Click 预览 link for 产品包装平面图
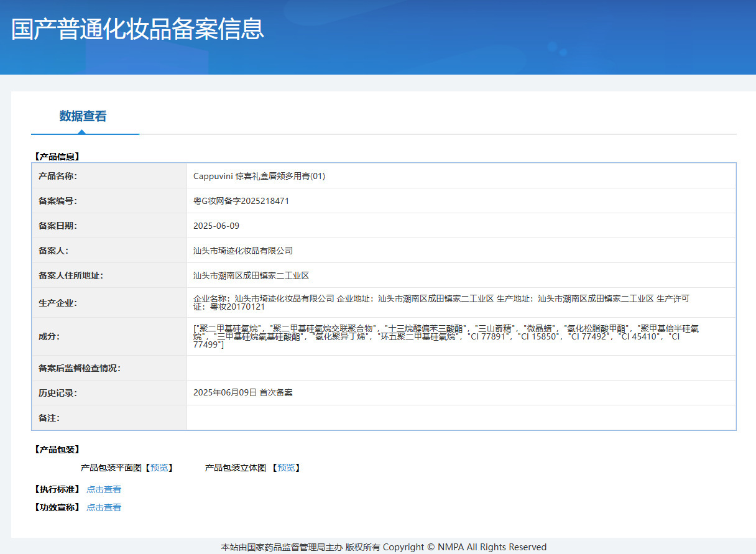756x554 pixels. coord(159,468)
